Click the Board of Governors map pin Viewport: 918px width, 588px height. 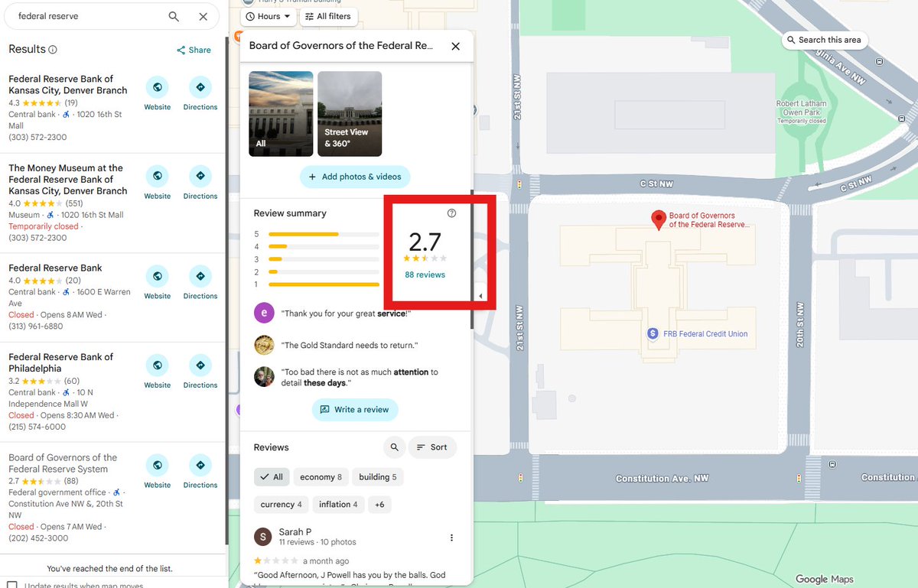pyautogui.click(x=658, y=220)
